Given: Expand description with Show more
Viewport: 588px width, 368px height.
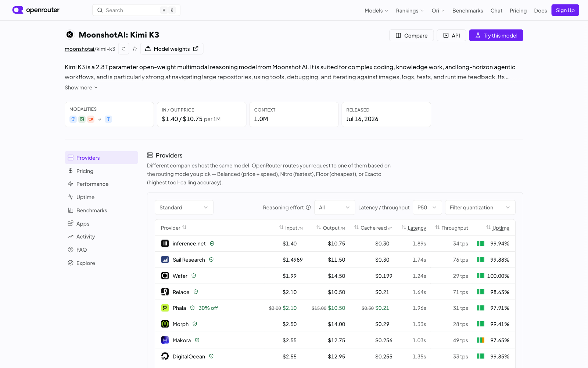Looking at the screenshot, I should pyautogui.click(x=81, y=88).
